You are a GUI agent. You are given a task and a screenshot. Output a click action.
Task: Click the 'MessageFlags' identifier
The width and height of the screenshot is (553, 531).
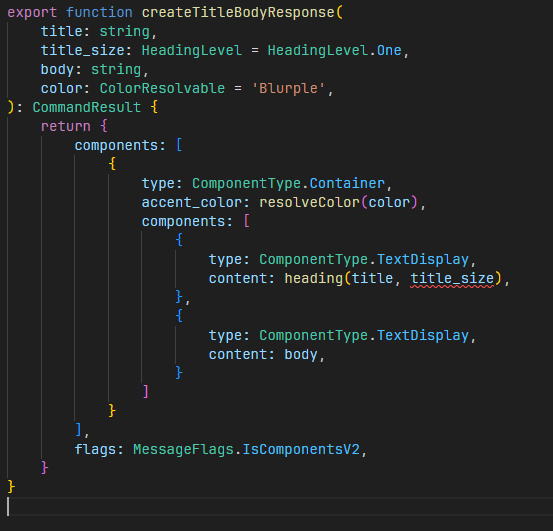click(183, 450)
